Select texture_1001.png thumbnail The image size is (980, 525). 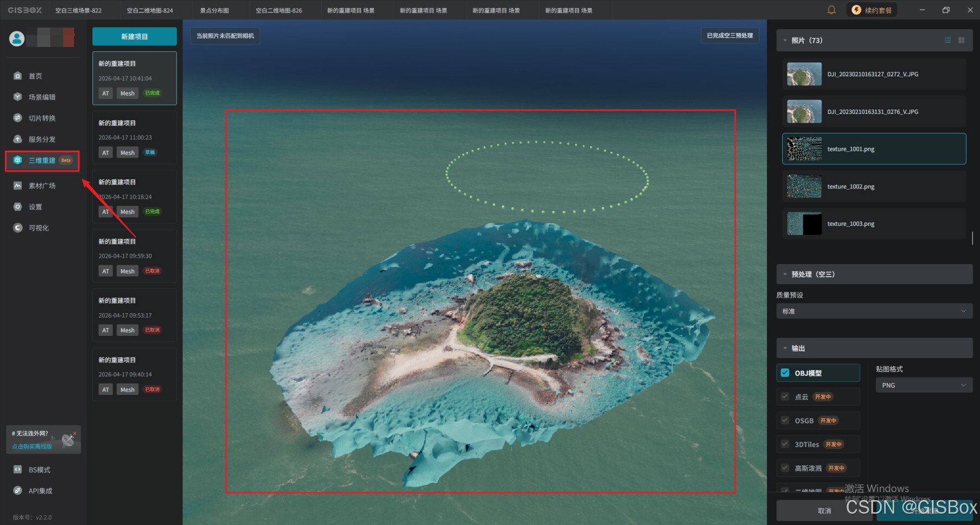[804, 149]
